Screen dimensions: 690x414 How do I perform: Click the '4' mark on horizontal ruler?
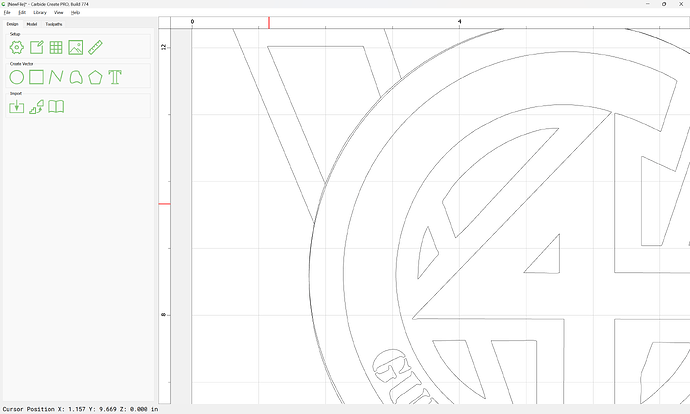(459, 22)
